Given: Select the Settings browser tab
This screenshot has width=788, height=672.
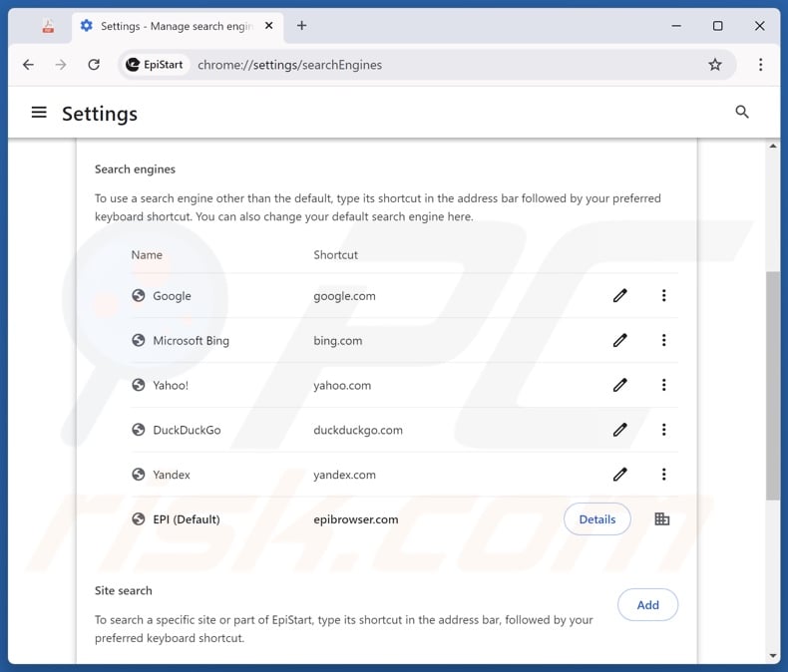Looking at the screenshot, I should 170,26.
